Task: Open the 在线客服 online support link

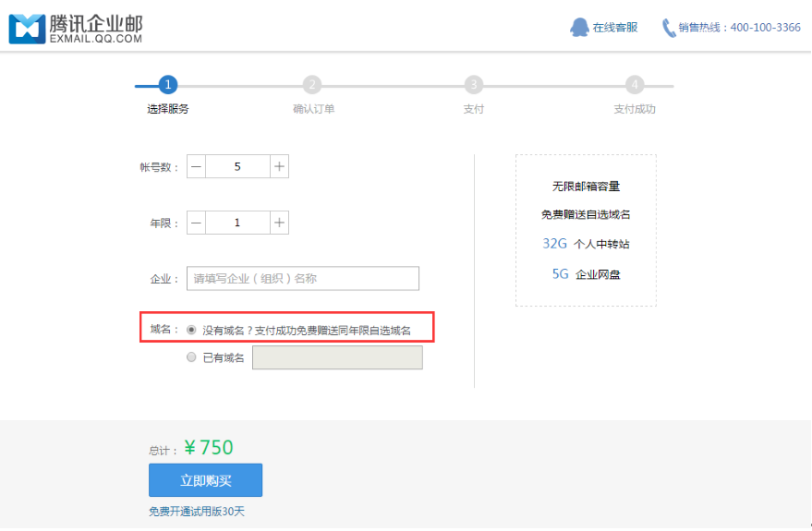Action: click(615, 28)
